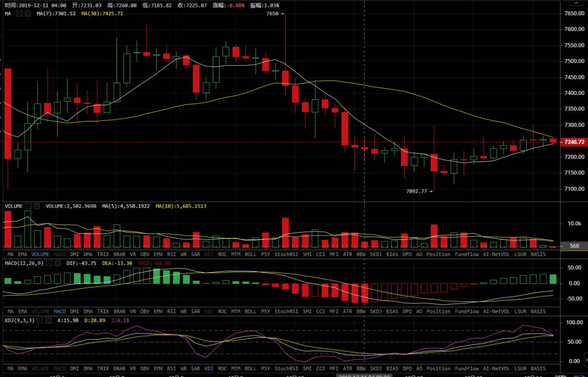This screenshot has width=588, height=377.
Task: Select BASIS in the bottom indicator row
Action: (x=538, y=368)
